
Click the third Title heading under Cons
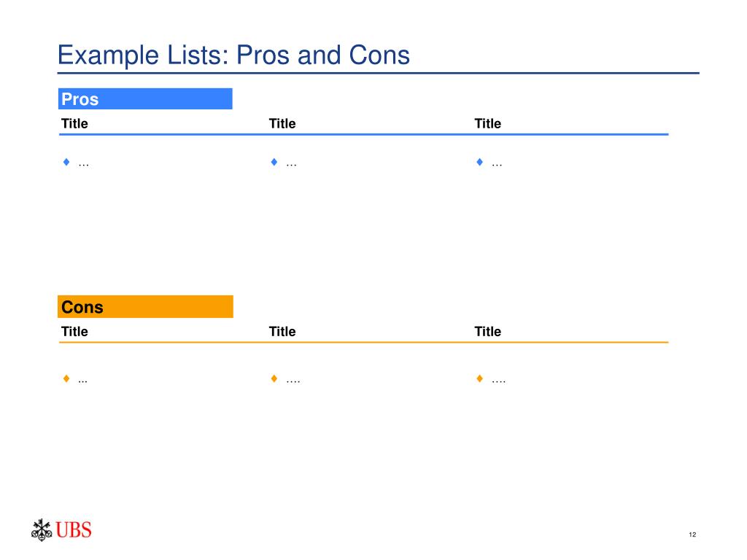(488, 332)
